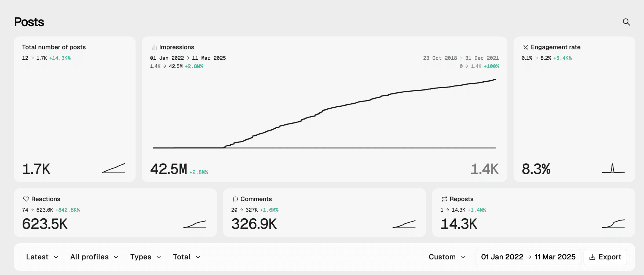
Task: Click the Reposts sparkline chart
Action: pos(613,224)
